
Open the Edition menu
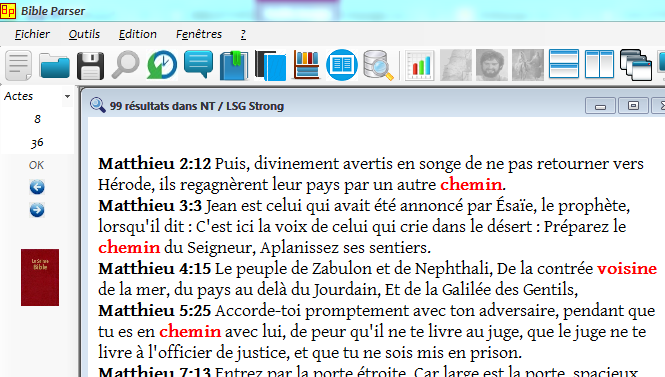click(x=138, y=34)
